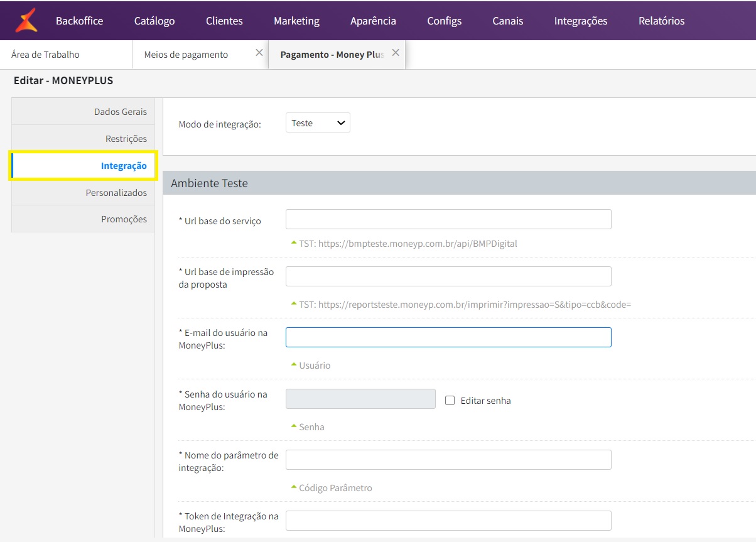Open Modo de integração dropdown
756x542 pixels.
coord(318,123)
